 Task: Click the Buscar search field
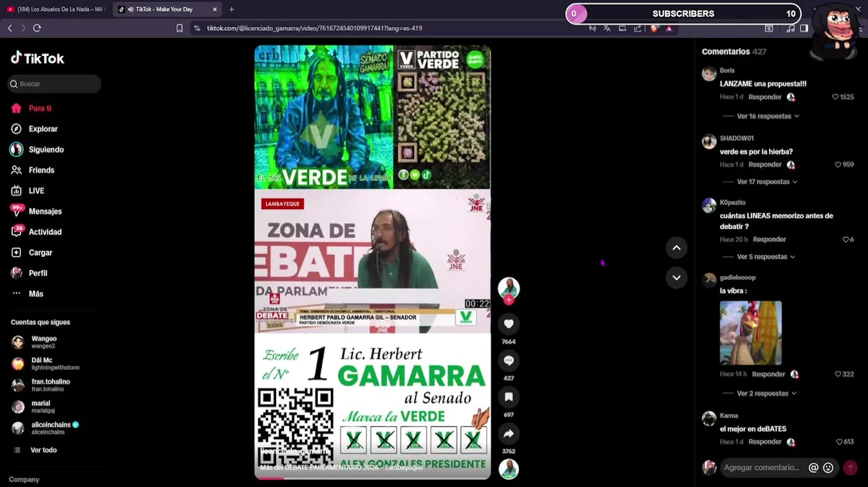54,84
